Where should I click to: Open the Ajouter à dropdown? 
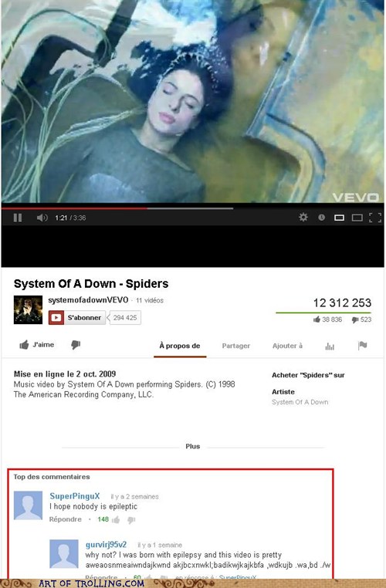tap(287, 346)
